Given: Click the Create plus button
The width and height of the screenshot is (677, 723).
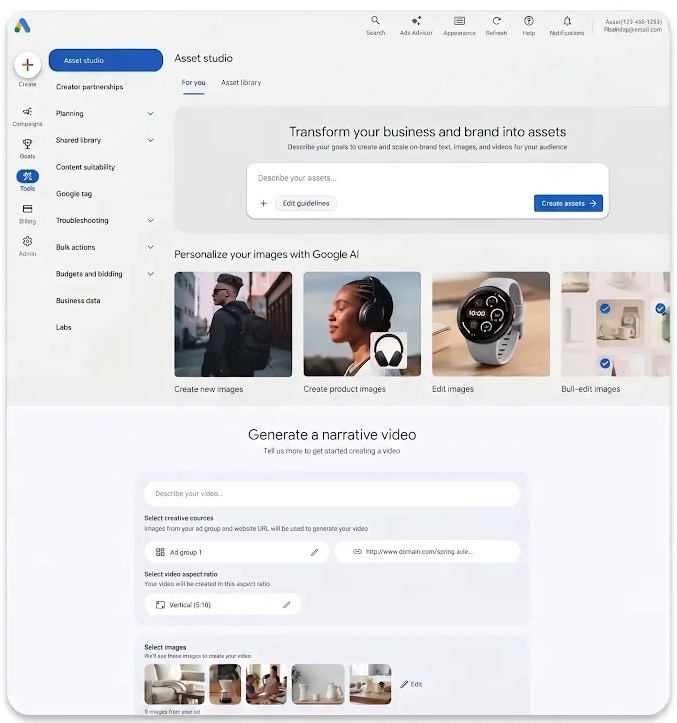Looking at the screenshot, I should click(x=28, y=65).
